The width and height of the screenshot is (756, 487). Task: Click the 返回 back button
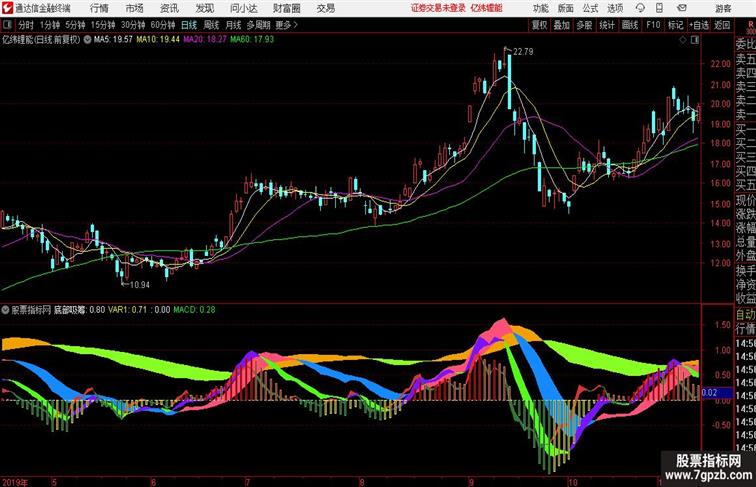pyautogui.click(x=722, y=25)
